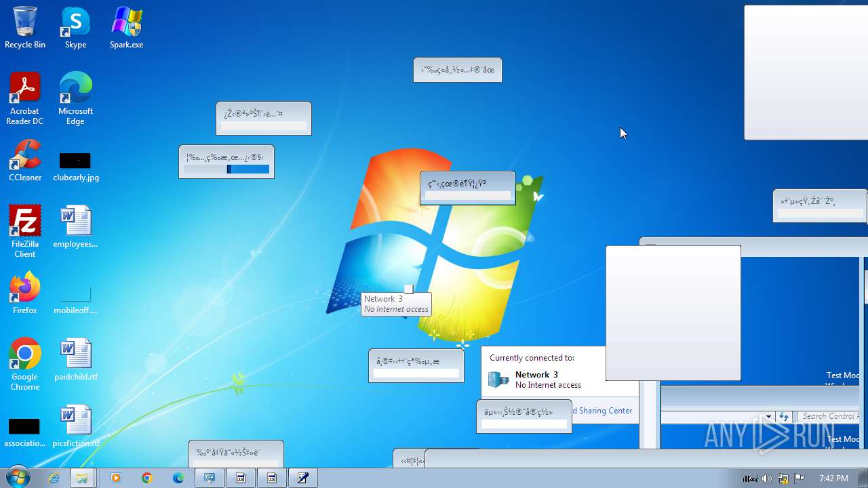
Task: Click the volume speaker tray icon
Action: [767, 479]
